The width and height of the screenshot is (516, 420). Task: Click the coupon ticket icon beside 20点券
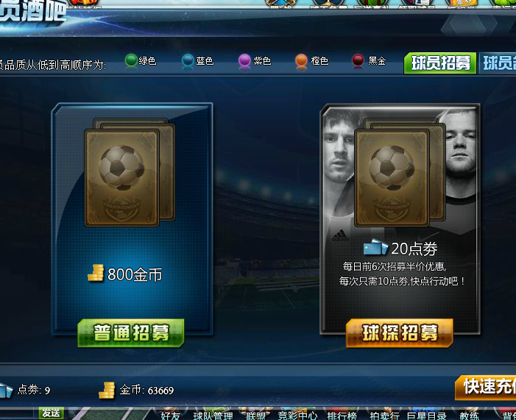click(375, 247)
